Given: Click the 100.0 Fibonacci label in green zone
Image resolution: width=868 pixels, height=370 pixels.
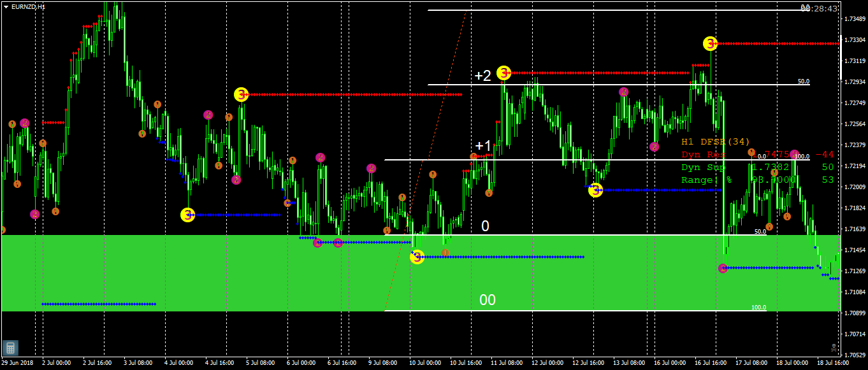Looking at the screenshot, I should pos(758,308).
